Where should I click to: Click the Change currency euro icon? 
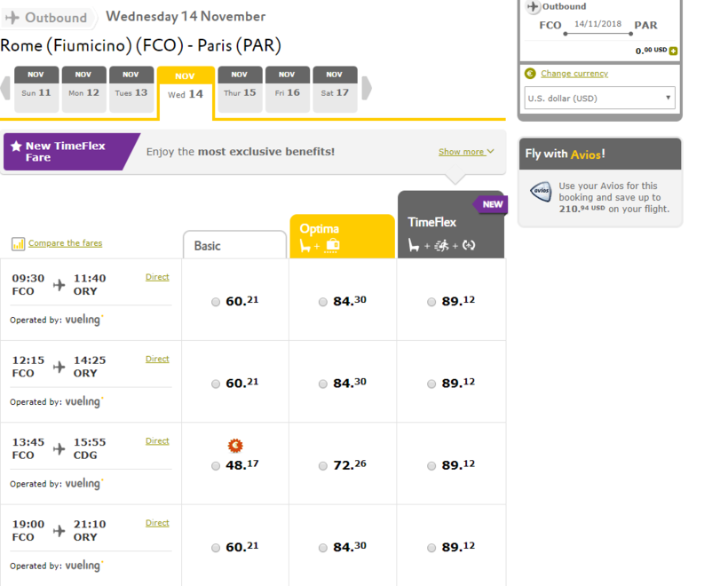530,74
